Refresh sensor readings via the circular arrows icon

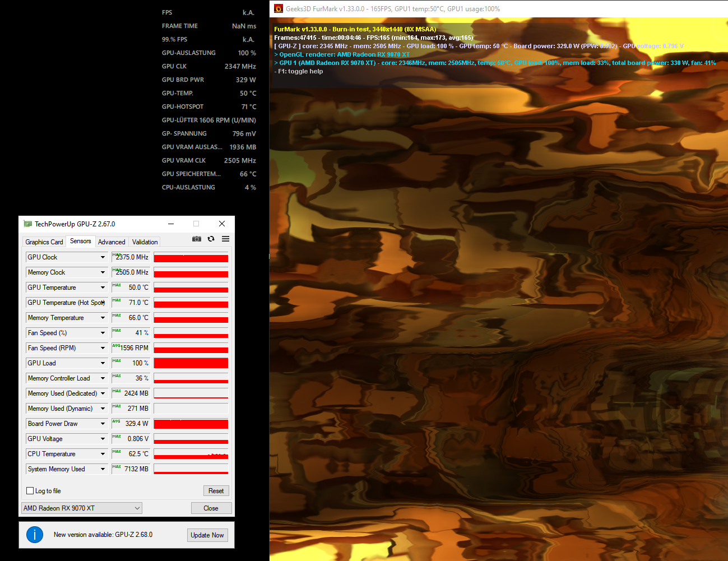[211, 239]
